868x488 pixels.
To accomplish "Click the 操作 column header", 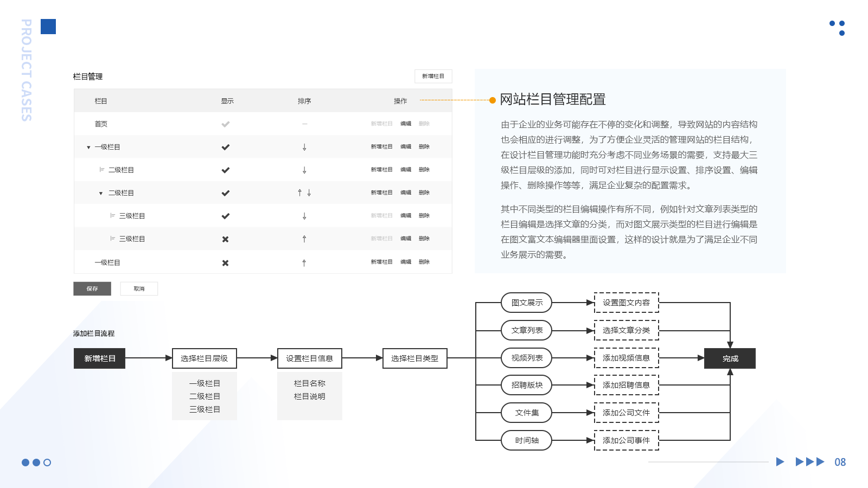I will click(400, 101).
